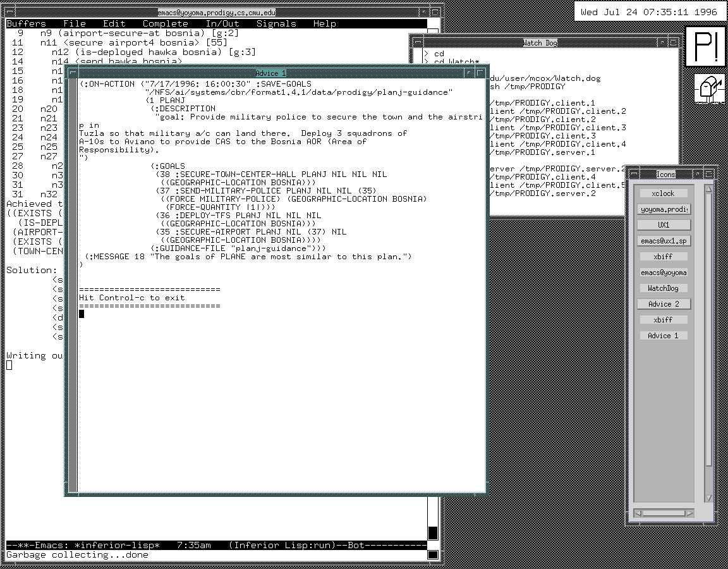Open the Emacs Help menu
728x569 pixels.
coord(324,23)
